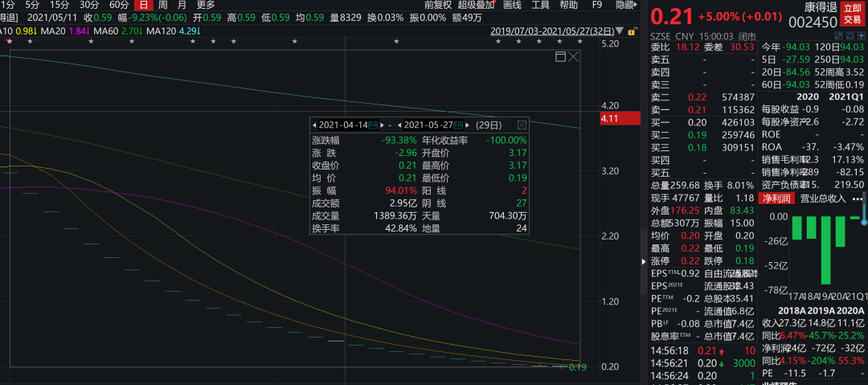Open the 前复权 adjustment menu
Viewport: 868px width, 385px height.
tap(437, 5)
